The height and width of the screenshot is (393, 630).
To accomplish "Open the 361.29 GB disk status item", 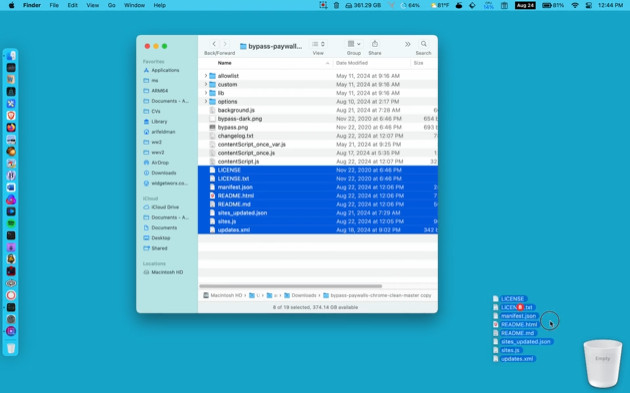I will tap(363, 5).
